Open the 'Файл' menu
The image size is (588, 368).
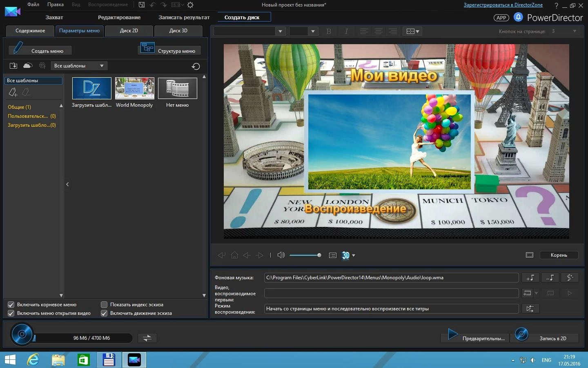[x=33, y=4]
